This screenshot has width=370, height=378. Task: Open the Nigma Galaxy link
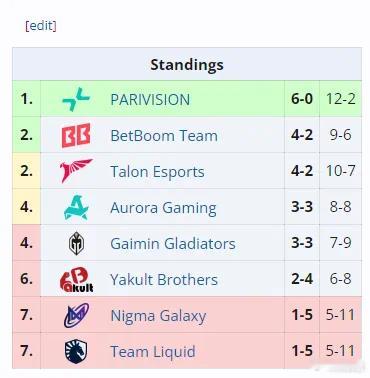pos(158,316)
